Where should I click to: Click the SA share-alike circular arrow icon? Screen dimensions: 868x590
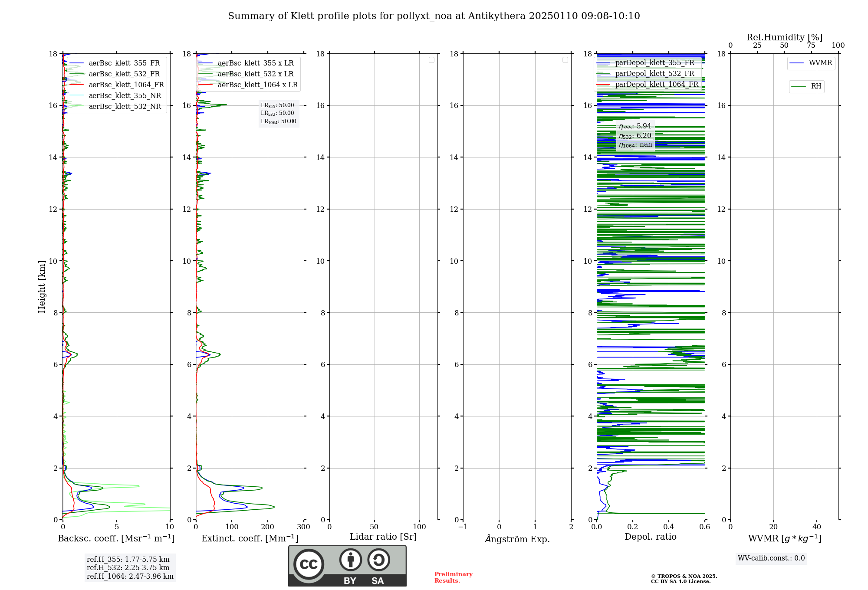click(x=378, y=560)
